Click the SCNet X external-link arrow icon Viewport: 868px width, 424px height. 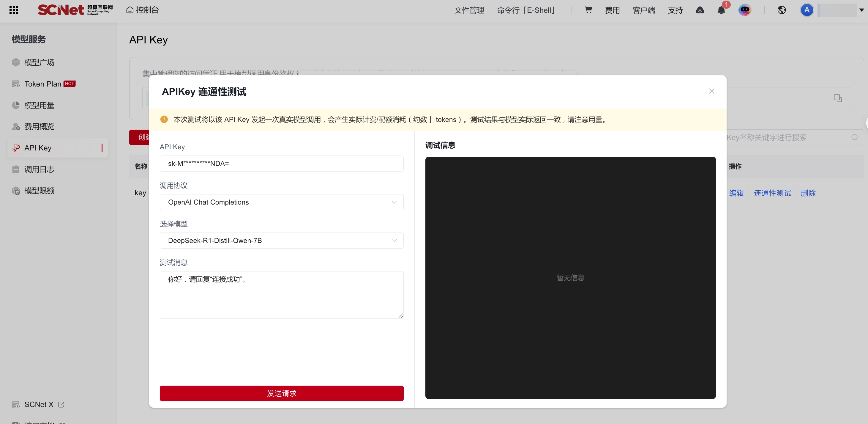61,404
